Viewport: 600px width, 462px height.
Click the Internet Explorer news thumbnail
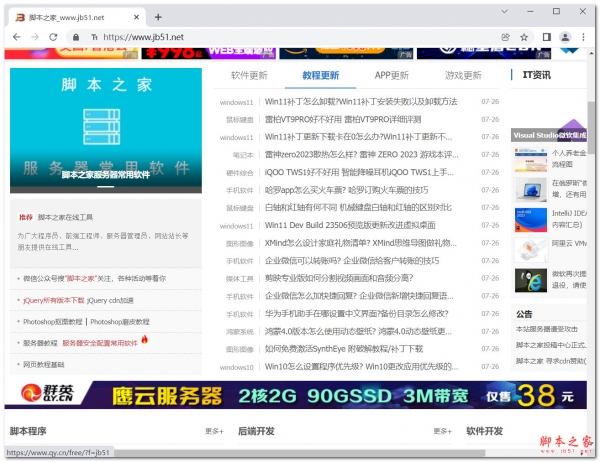(531, 280)
